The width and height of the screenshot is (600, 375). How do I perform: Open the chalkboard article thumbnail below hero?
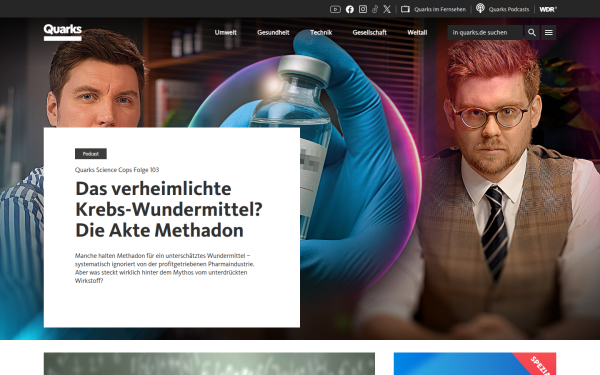(209, 364)
